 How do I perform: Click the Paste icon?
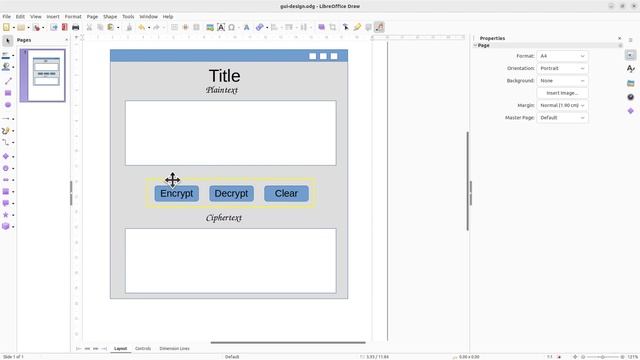[111, 27]
